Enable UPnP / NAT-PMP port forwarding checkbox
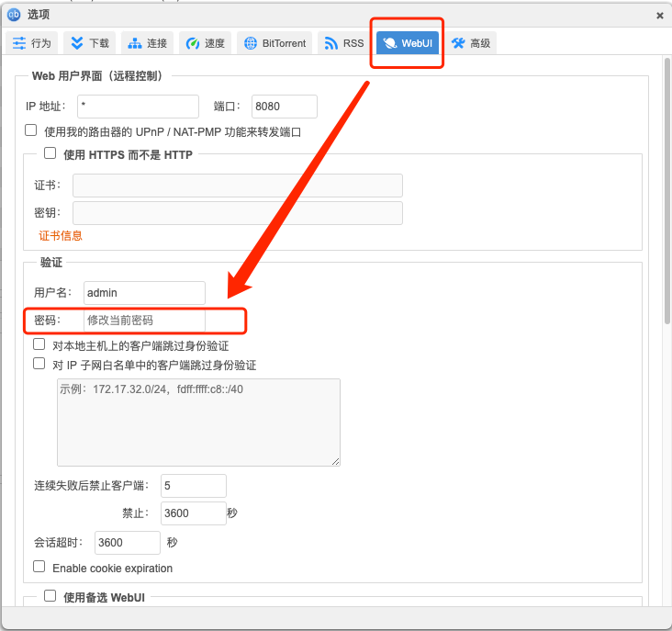The height and width of the screenshot is (631, 672). [31, 130]
